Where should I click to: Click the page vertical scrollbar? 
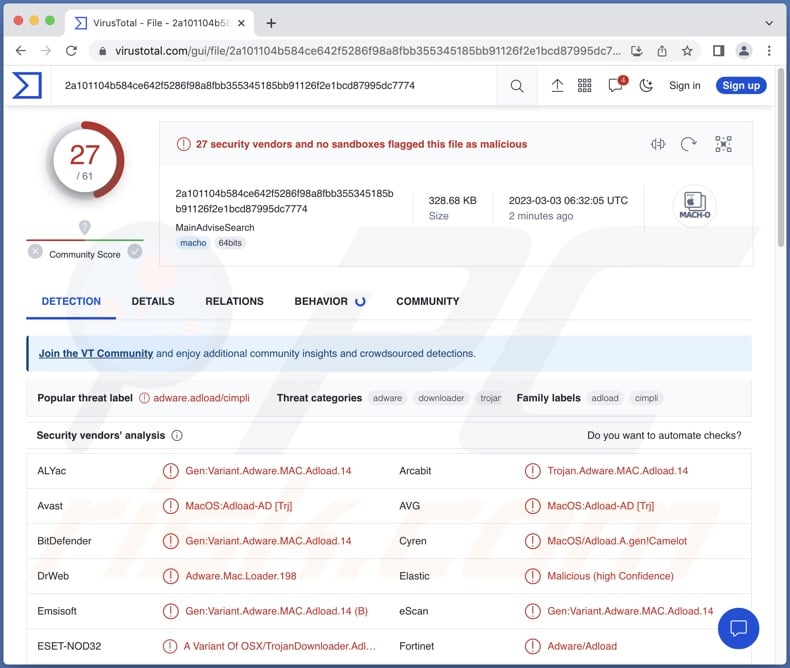click(x=781, y=158)
